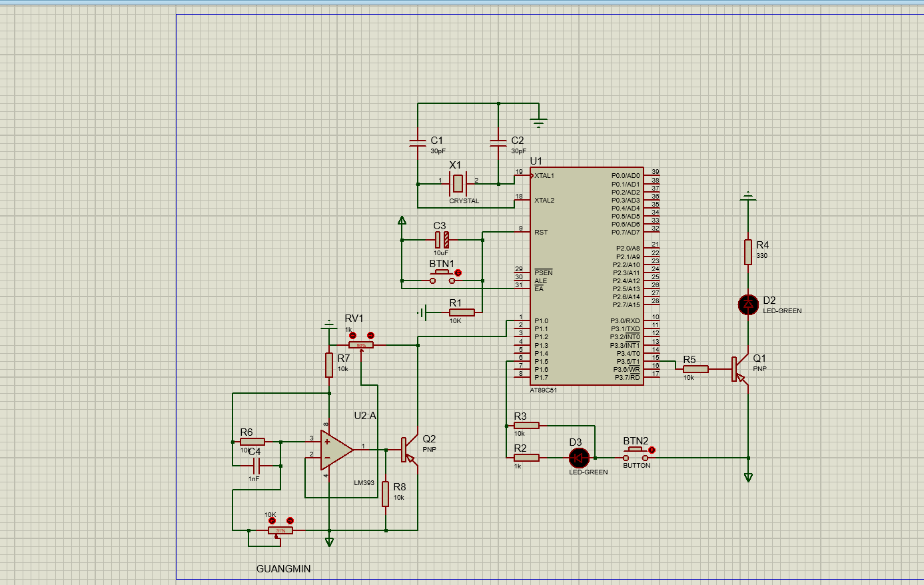Viewport: 924px width, 585px height.
Task: Click the LED-GREEN text beside D2
Action: (x=782, y=311)
